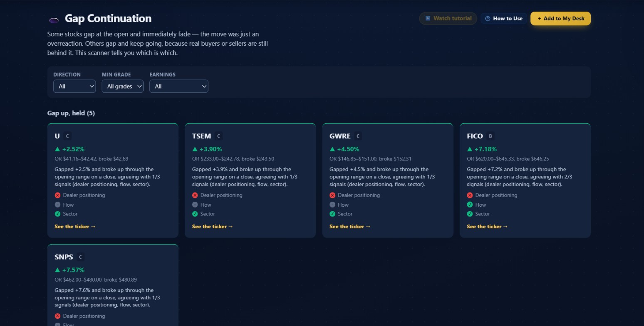This screenshot has height=326, width=644.
Task: Click the green up arrow on SNPS card
Action: [57, 270]
